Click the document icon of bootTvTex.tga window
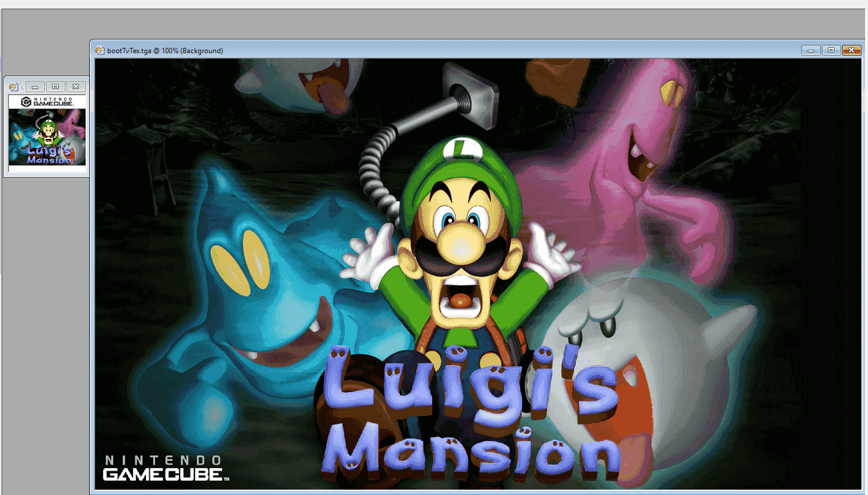 tap(99, 50)
